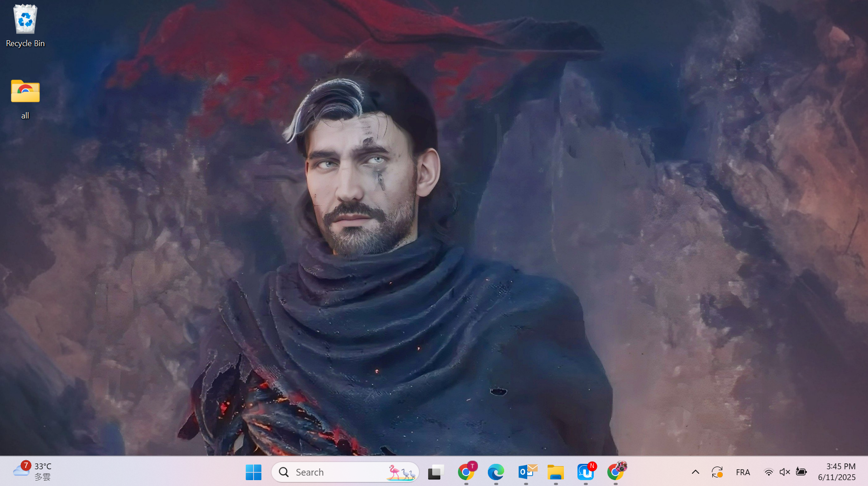The width and height of the screenshot is (868, 486).
Task: Open Task View from the taskbar
Action: (x=436, y=472)
